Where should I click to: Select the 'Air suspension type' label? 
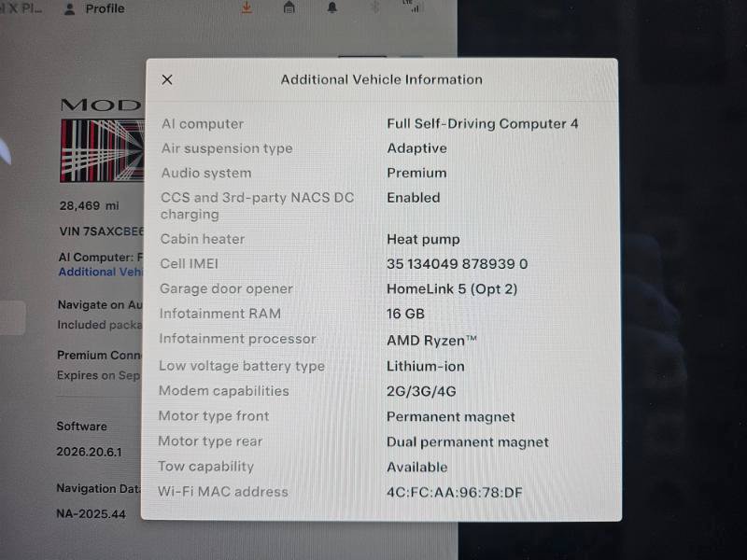[x=227, y=148]
